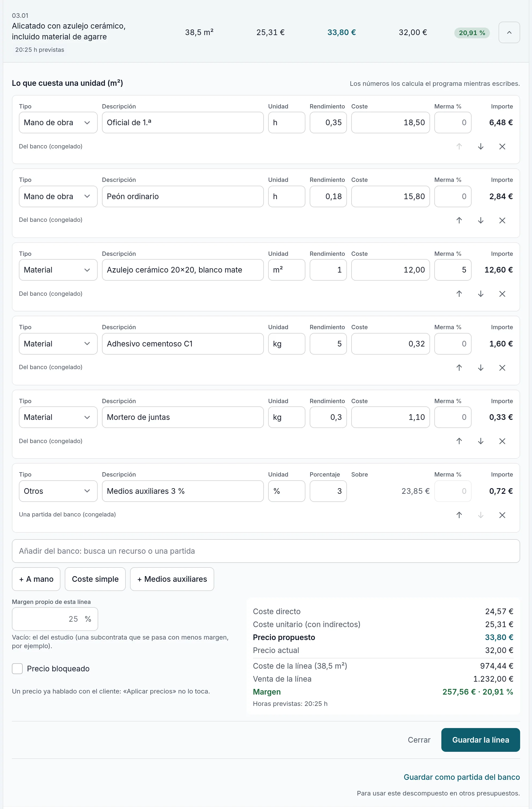Click the + A mano button
The height and width of the screenshot is (809, 532).
pyautogui.click(x=36, y=579)
